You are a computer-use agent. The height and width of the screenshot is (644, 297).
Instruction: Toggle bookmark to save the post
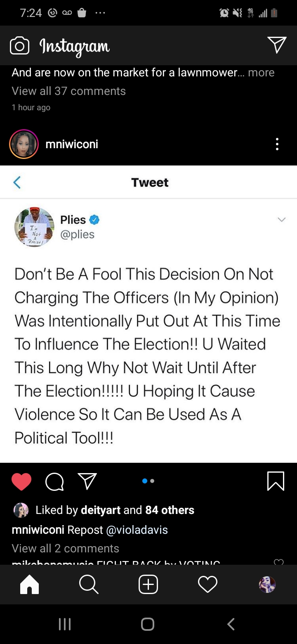pos(276,481)
